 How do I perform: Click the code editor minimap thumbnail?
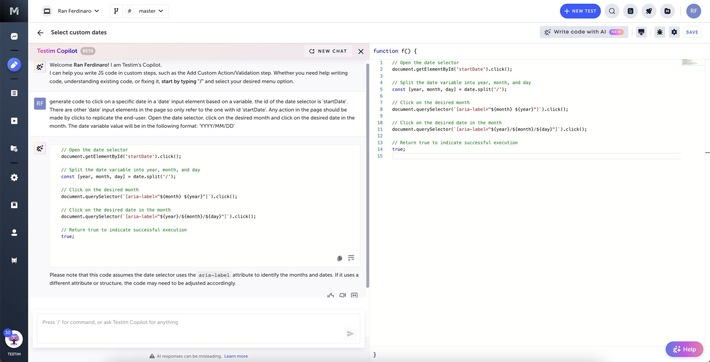(690, 62)
